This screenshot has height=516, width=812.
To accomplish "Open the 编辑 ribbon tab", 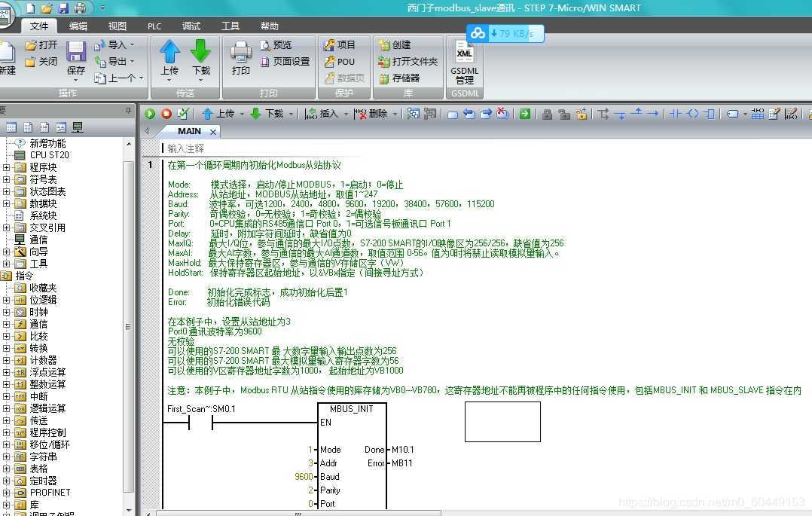I will 78,26.
